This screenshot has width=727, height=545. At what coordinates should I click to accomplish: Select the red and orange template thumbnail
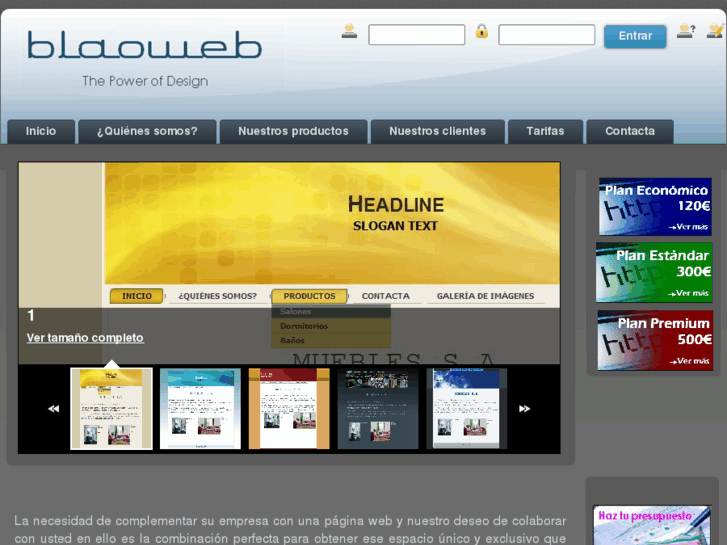click(289, 409)
